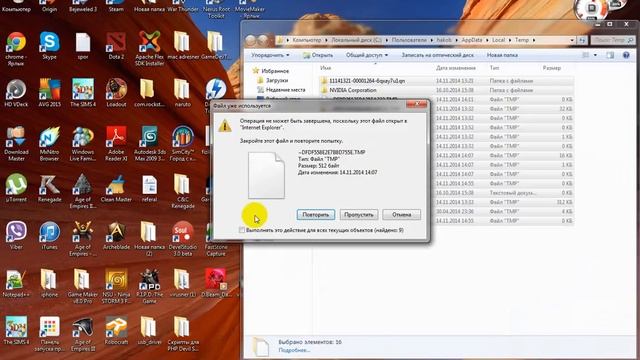Skip the file with the Пропустить button
This screenshot has height=360, width=640.
pos(359,215)
